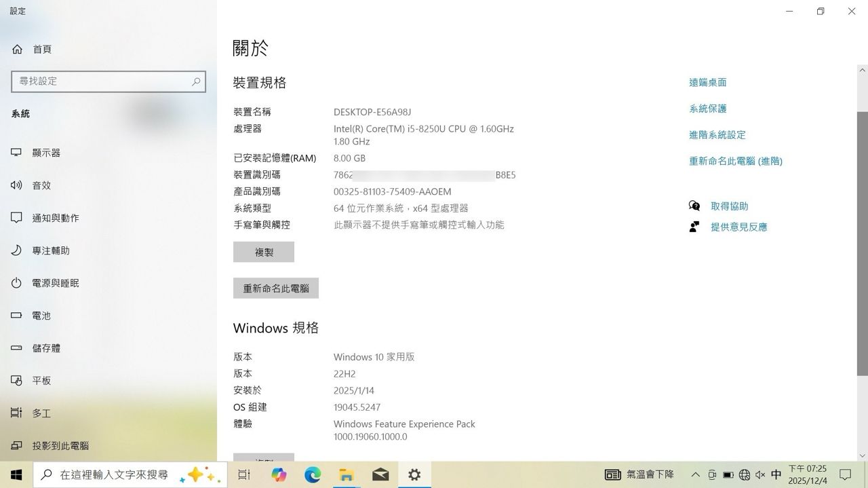This screenshot has height=488, width=868.
Task: Click 重新命名此電腦 button
Action: coord(276,288)
